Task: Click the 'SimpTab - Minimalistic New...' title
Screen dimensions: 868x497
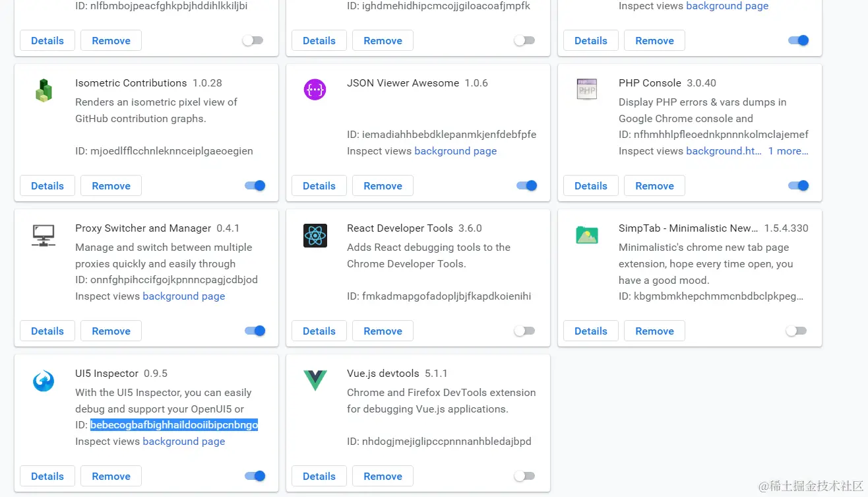Action: tap(688, 228)
